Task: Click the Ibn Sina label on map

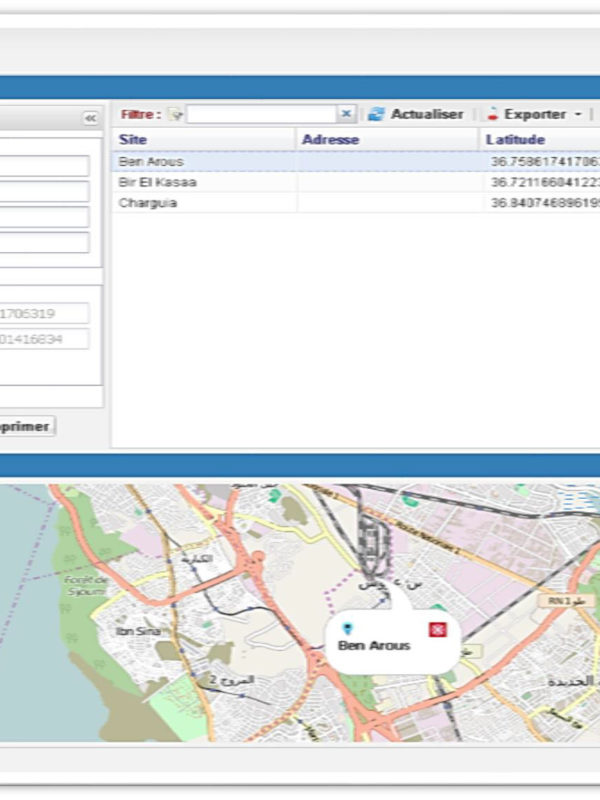Action: 137,631
